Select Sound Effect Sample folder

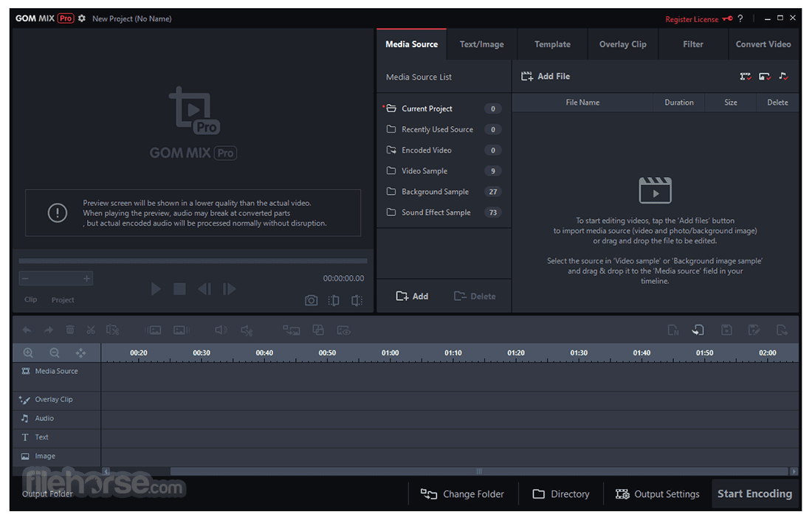444,212
